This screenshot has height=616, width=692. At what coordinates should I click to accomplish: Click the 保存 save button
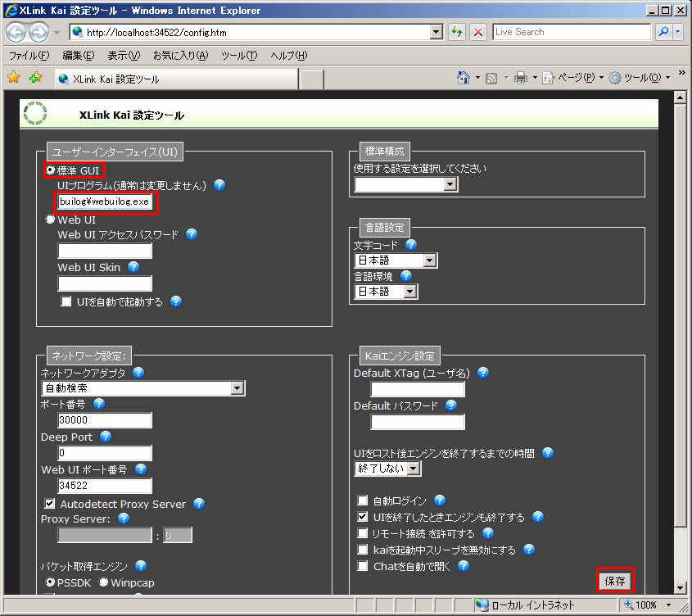pos(615,581)
